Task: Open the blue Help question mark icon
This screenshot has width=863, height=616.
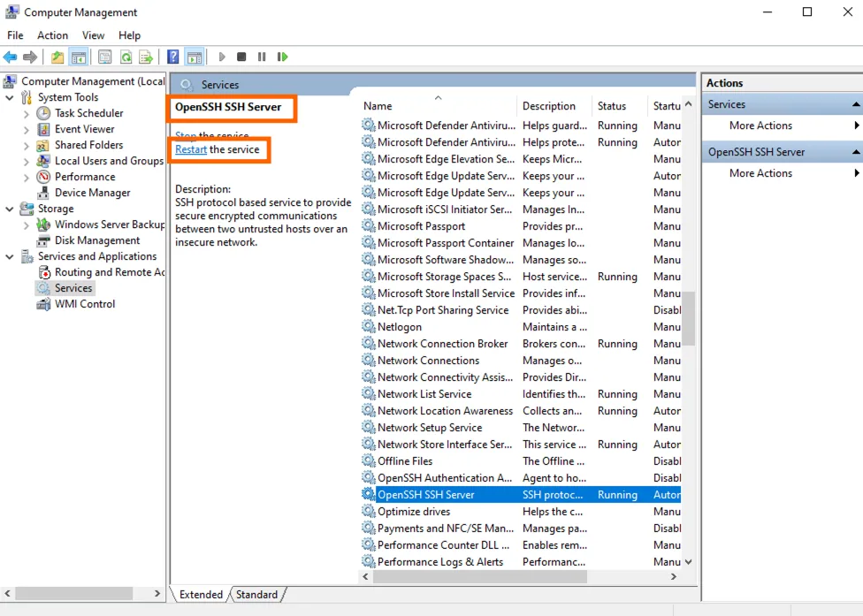Action: (172, 57)
